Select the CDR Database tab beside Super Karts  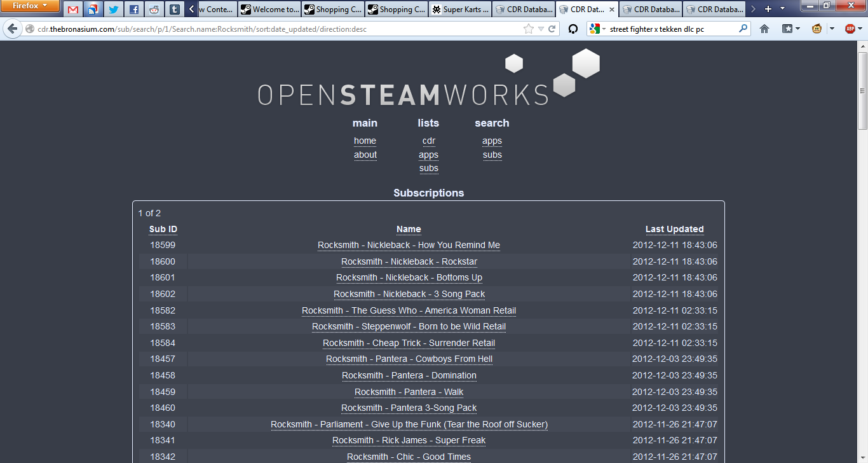click(523, 10)
